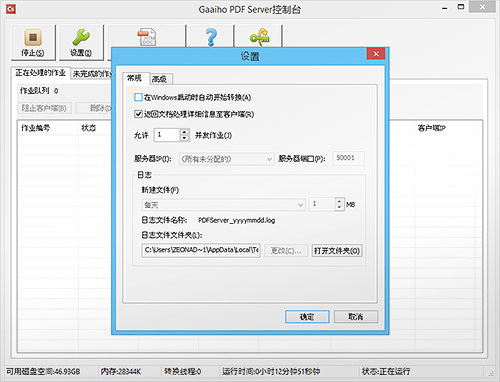Decrease concurrent jobs spinner down arrow
The height and width of the screenshot is (382, 500).
(184, 138)
